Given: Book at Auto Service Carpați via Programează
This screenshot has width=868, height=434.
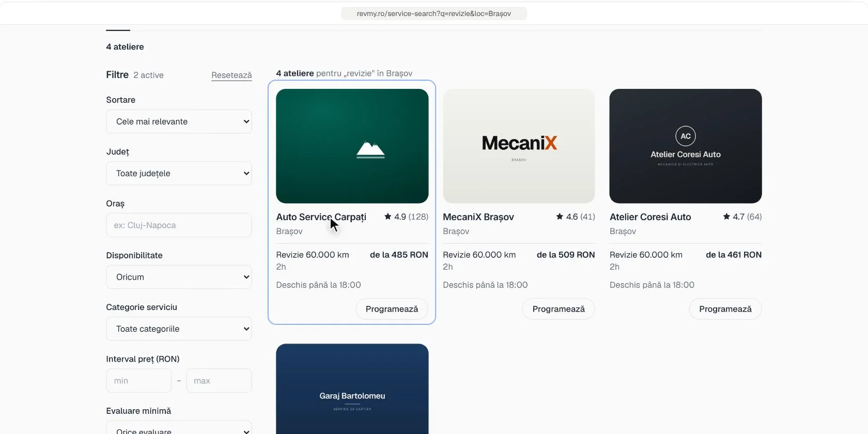Looking at the screenshot, I should (392, 309).
